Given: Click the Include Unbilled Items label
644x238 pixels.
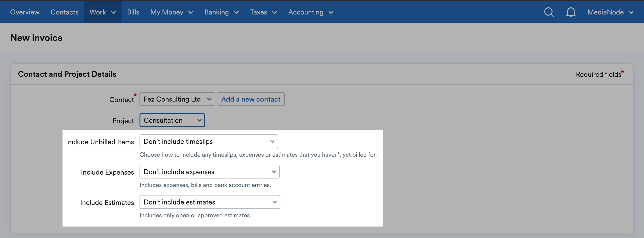Looking at the screenshot, I should pos(100,142).
